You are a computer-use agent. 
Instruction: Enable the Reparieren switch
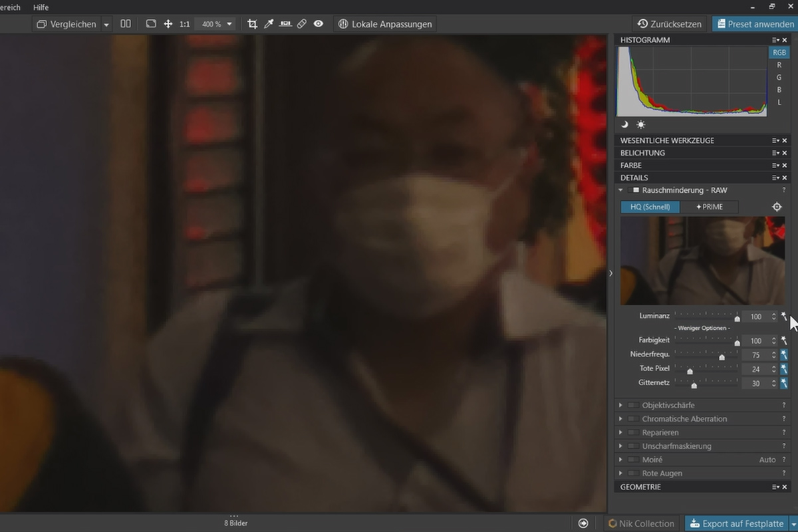tap(633, 432)
